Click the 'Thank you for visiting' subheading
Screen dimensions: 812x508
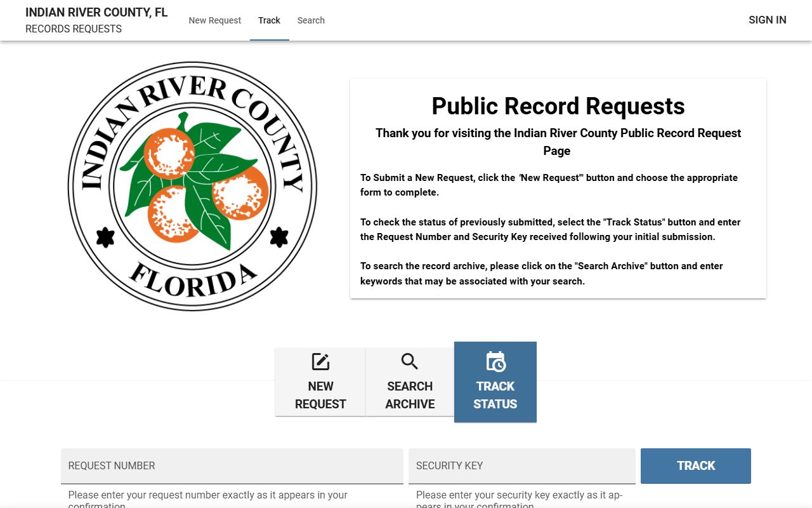click(x=558, y=142)
